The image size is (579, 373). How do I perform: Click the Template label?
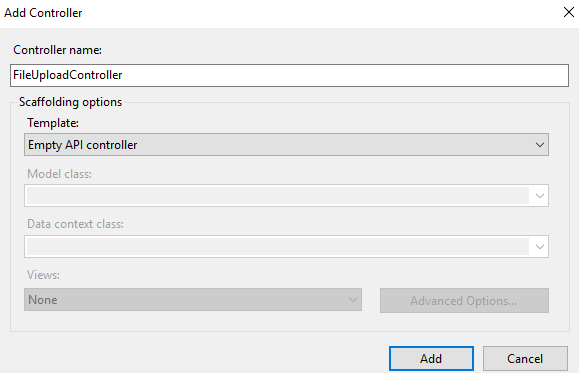(x=53, y=123)
